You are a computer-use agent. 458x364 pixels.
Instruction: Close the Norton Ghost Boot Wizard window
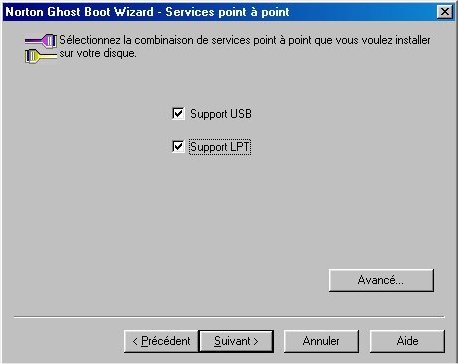(x=445, y=12)
